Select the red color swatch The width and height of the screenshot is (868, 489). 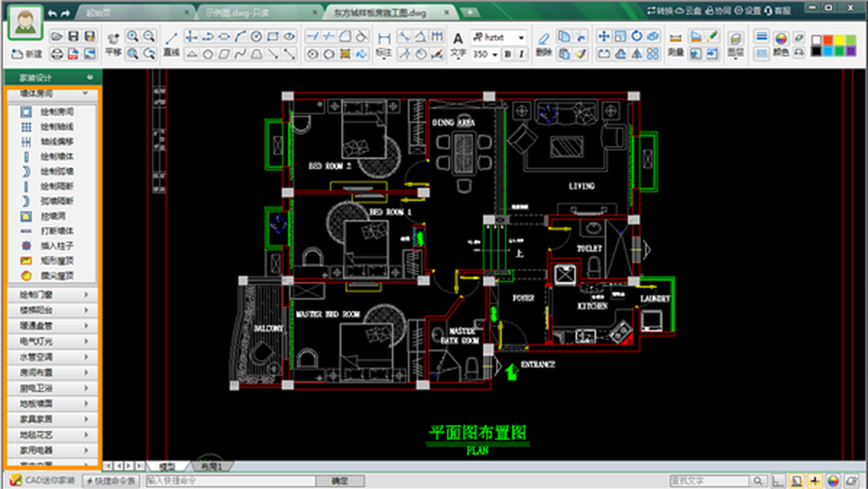coord(830,40)
